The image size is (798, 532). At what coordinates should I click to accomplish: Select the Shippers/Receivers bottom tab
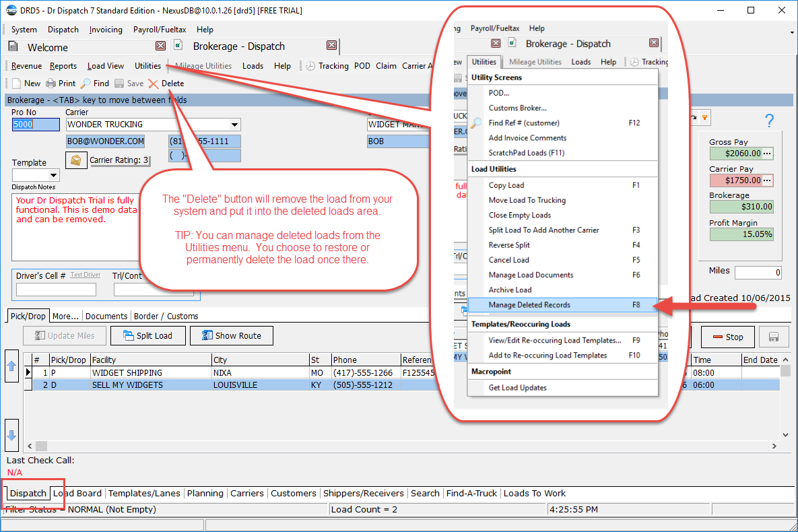(x=364, y=494)
